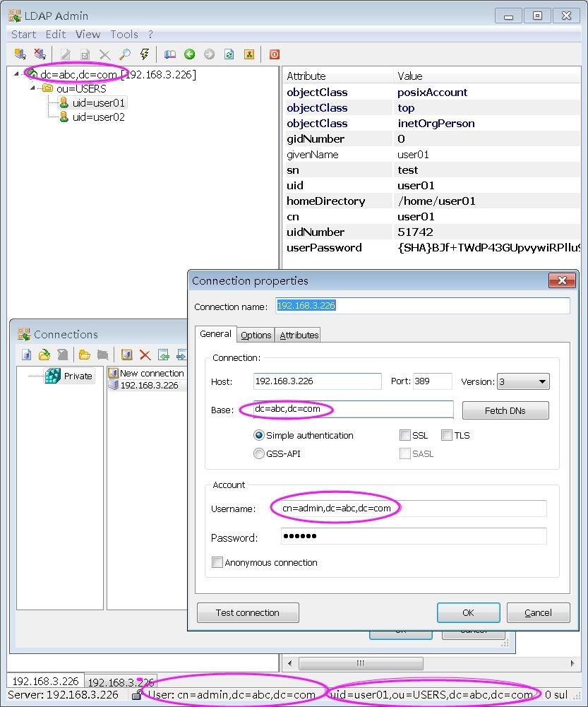Click the Port input field
588x707 pixels.
433,381
